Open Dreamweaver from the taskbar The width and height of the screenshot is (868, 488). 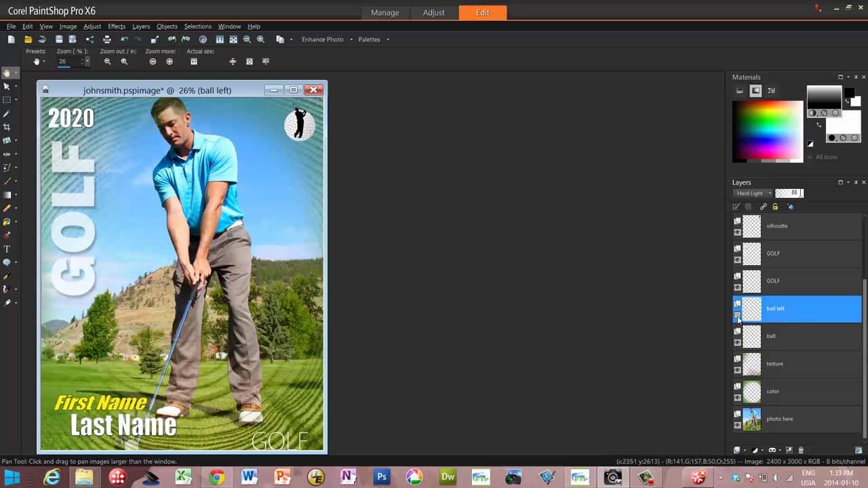pos(448,477)
